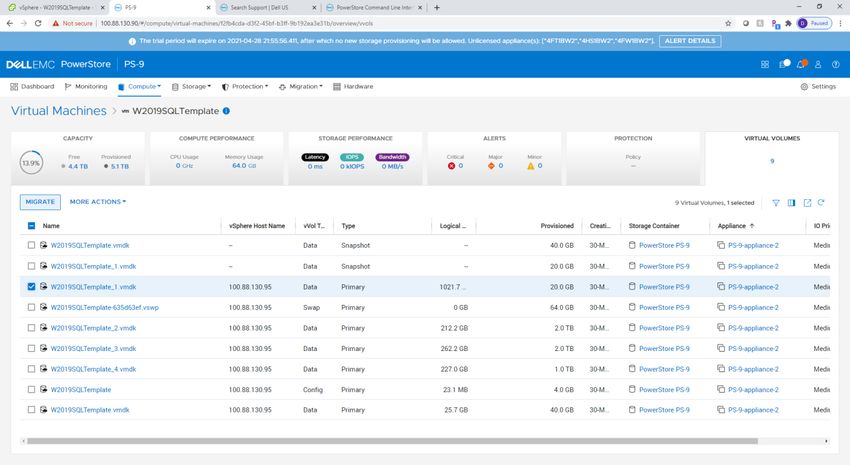
Task: Go back in browser history
Action: [x=10, y=23]
